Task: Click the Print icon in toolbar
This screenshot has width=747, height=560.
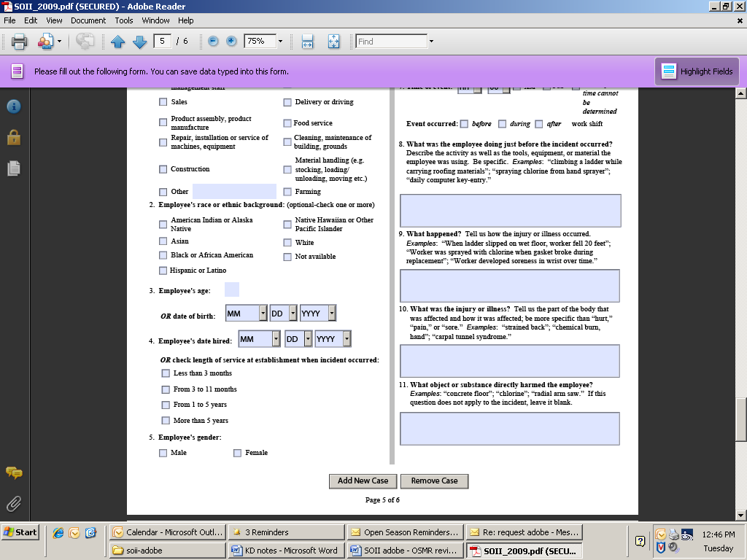Action: (x=19, y=42)
